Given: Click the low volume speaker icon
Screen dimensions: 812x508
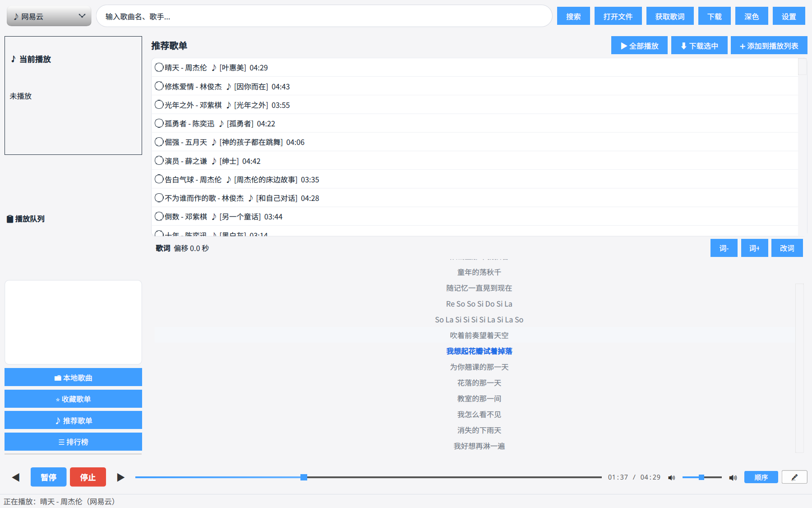Looking at the screenshot, I should point(672,477).
